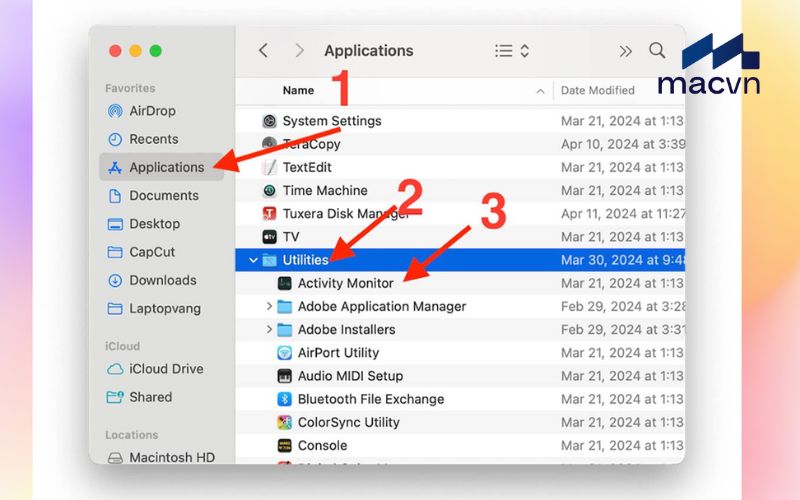Click the back navigation arrow
The image size is (800, 500).
[x=263, y=51]
